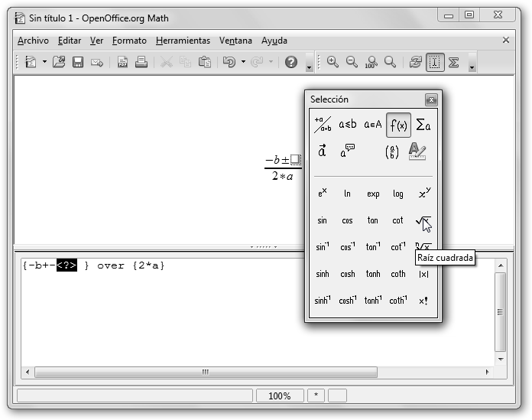Click the 100% zoom status field
Screen dimensions: 532x420
tap(279, 396)
